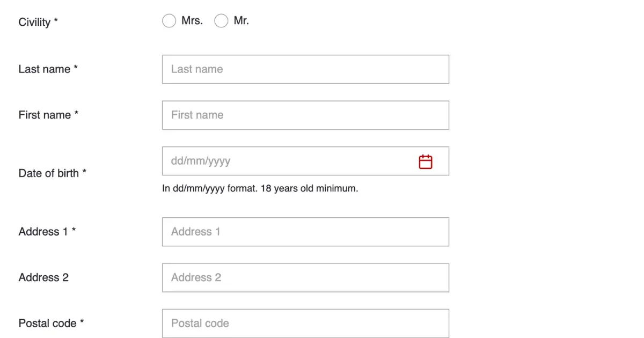Focus the Last name input field
Viewport: 644px width, 338px height.
pyautogui.click(x=305, y=69)
